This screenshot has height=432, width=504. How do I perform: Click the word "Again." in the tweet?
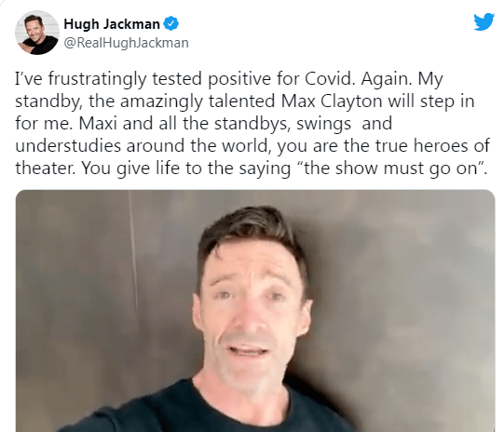(387, 79)
